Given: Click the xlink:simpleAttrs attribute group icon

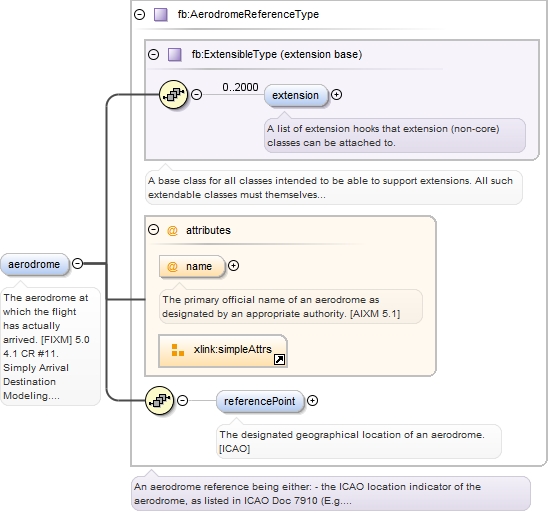Looking at the screenshot, I should tap(178, 350).
